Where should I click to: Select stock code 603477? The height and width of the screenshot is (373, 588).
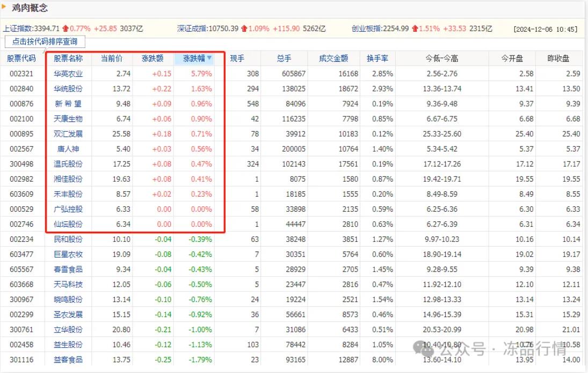(21, 254)
